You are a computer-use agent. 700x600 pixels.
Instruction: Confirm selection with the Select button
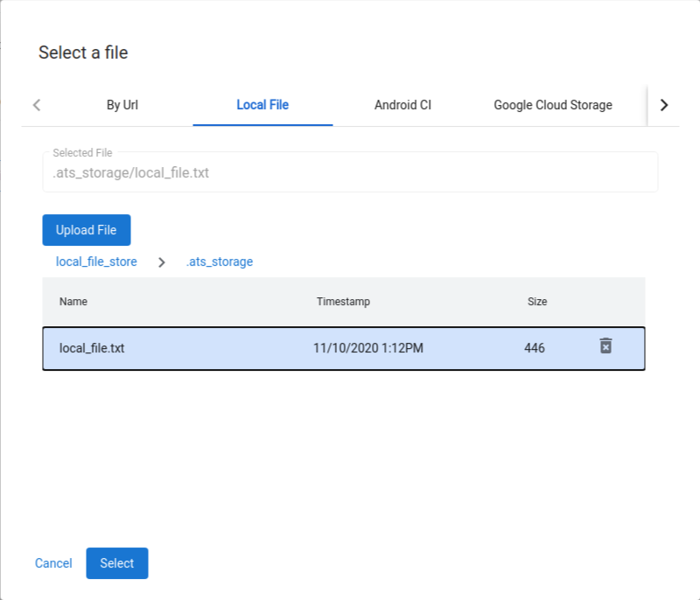(116, 563)
